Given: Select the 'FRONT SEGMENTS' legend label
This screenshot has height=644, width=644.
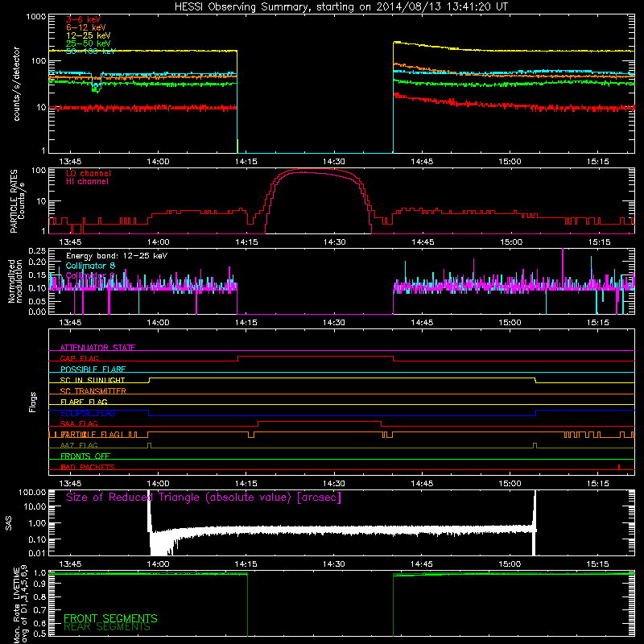Looking at the screenshot, I should 110,618.
